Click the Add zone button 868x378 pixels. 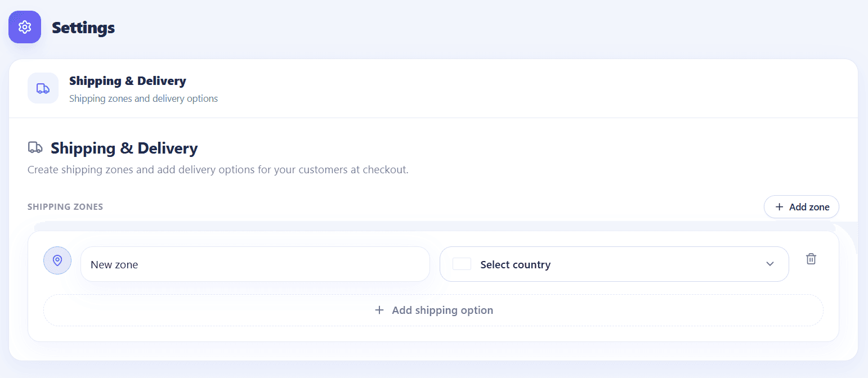[802, 207]
